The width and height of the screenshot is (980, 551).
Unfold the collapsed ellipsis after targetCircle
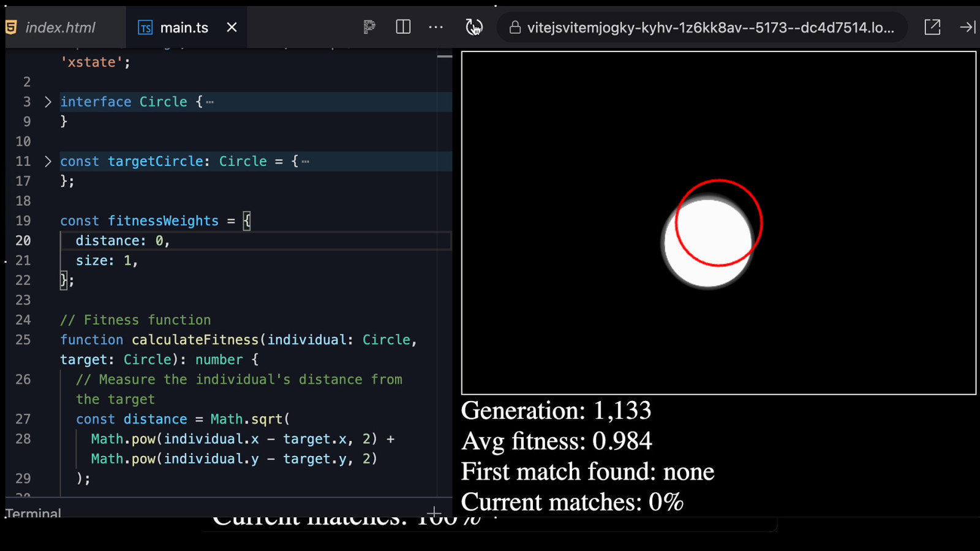(306, 162)
